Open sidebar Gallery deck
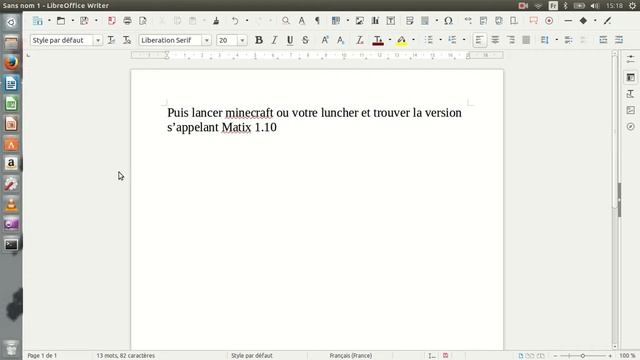Viewport: 640px width, 360px height. pos(631,110)
